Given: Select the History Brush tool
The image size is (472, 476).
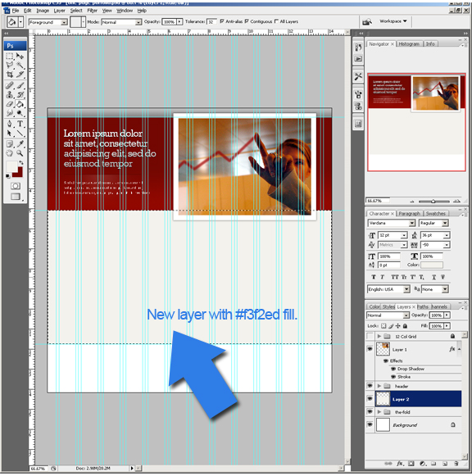Looking at the screenshot, I should click(x=20, y=95).
